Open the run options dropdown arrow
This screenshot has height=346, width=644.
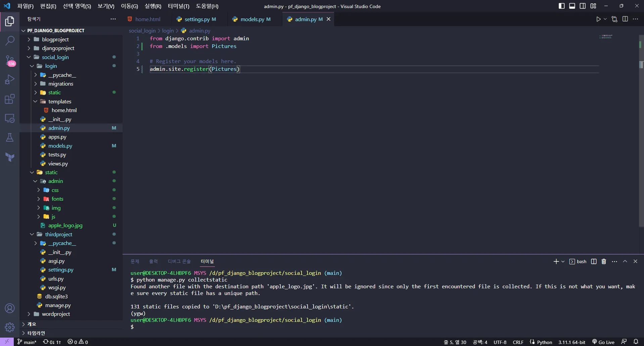click(605, 19)
